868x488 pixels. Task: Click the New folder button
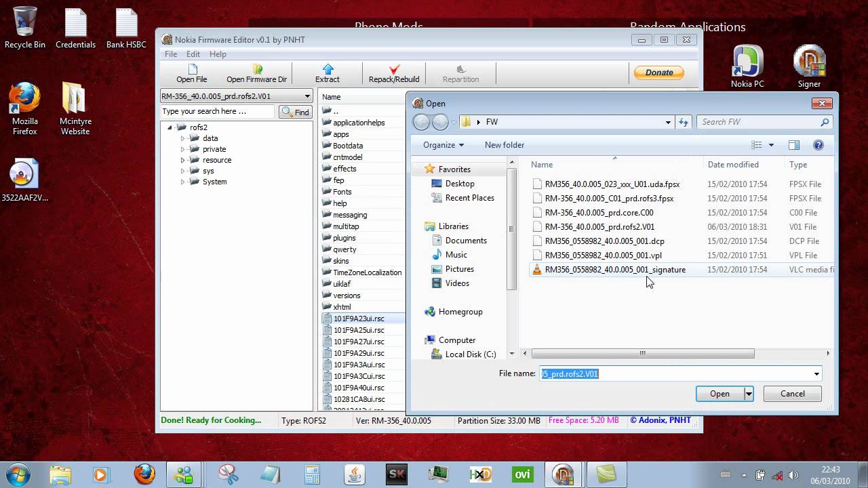(x=505, y=145)
